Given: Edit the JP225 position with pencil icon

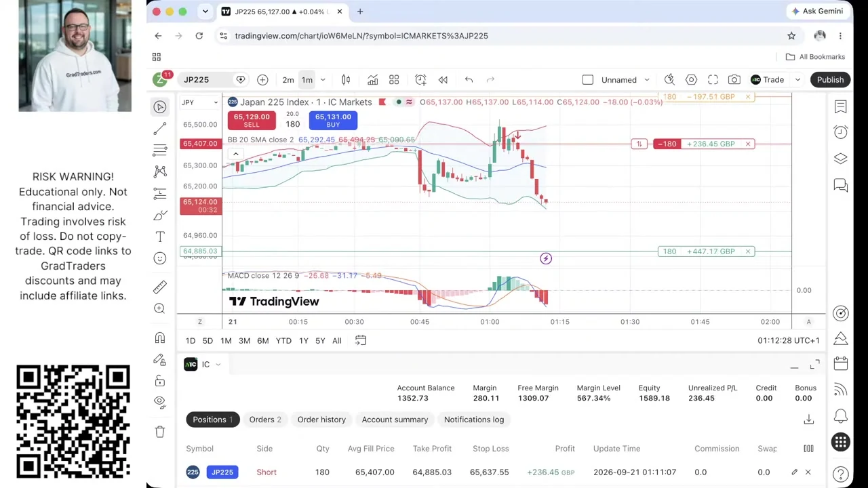Looking at the screenshot, I should point(794,472).
